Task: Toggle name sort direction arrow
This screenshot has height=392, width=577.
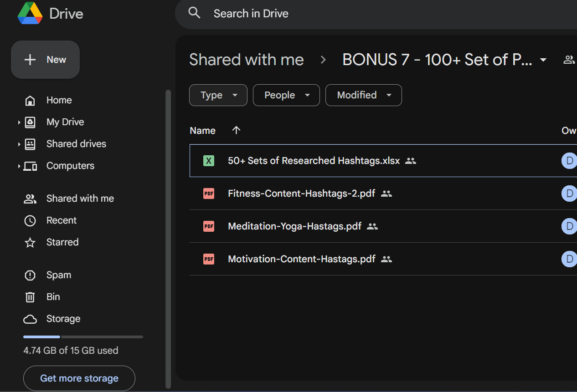Action: [236, 131]
